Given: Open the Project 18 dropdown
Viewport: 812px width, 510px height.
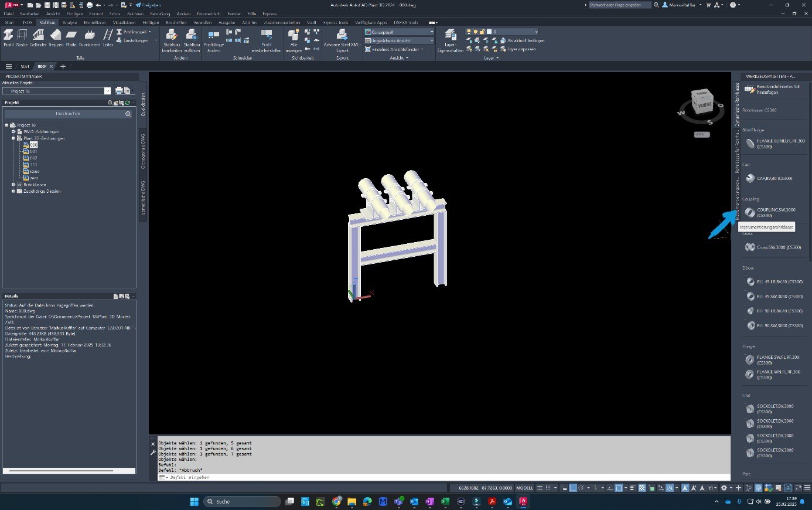Looking at the screenshot, I should point(107,91).
